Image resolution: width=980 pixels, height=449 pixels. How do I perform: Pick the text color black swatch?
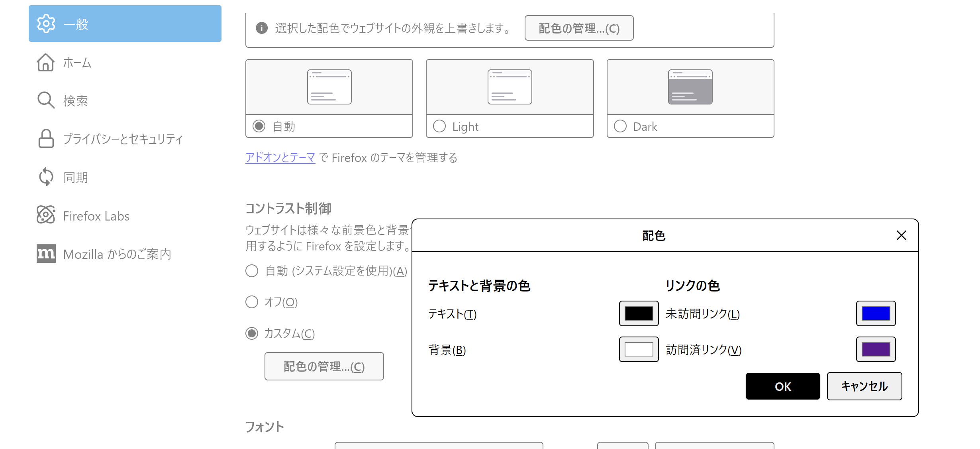pyautogui.click(x=639, y=313)
